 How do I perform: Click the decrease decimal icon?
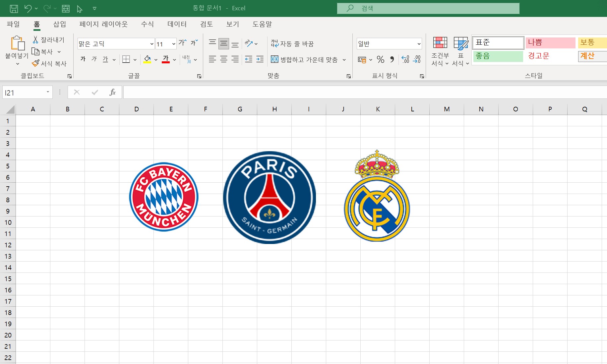point(417,59)
